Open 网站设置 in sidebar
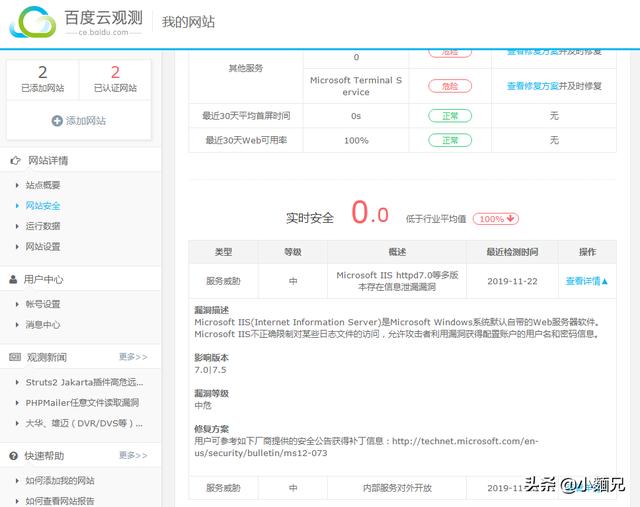Viewport: 640px width, 507px height. [x=43, y=247]
